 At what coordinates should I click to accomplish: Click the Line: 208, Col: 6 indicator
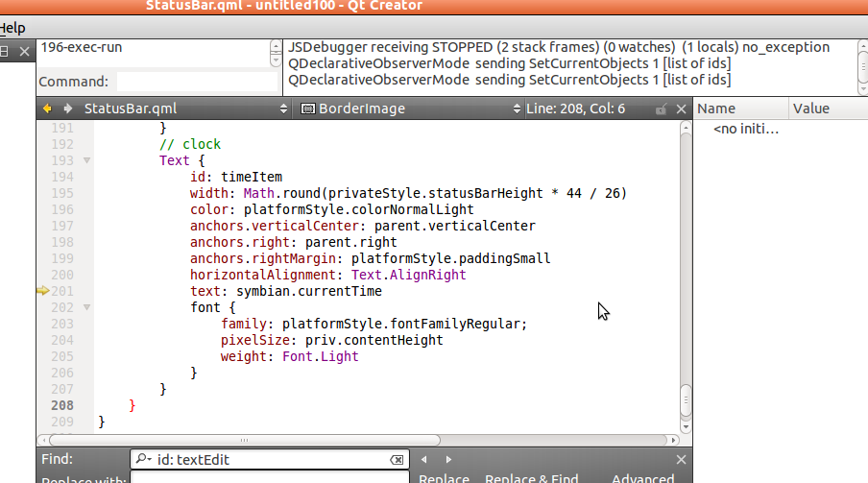point(575,109)
